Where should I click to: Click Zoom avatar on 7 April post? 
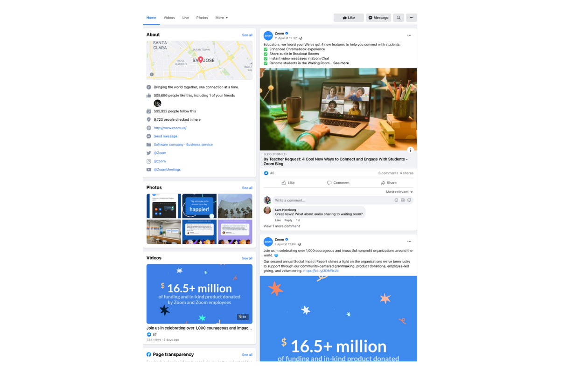click(x=268, y=242)
